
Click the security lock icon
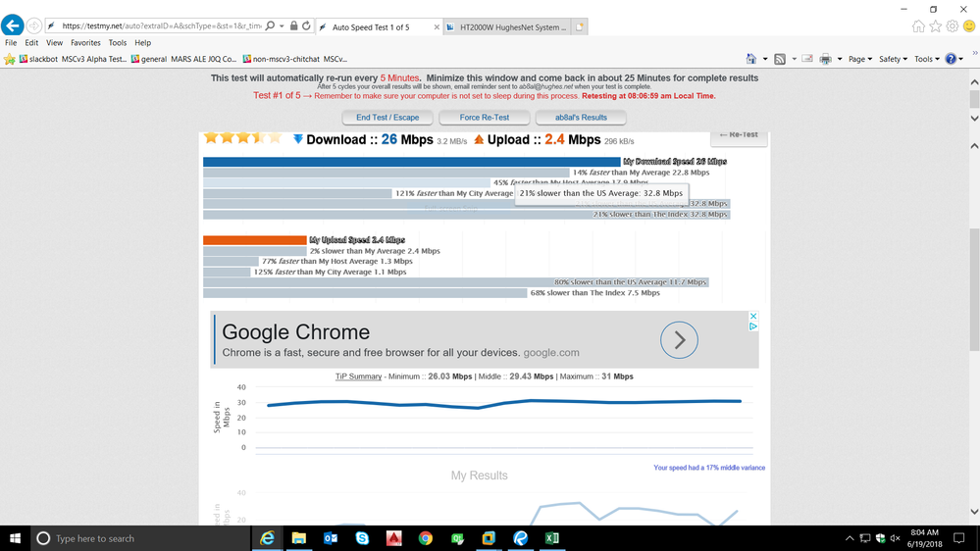[293, 26]
